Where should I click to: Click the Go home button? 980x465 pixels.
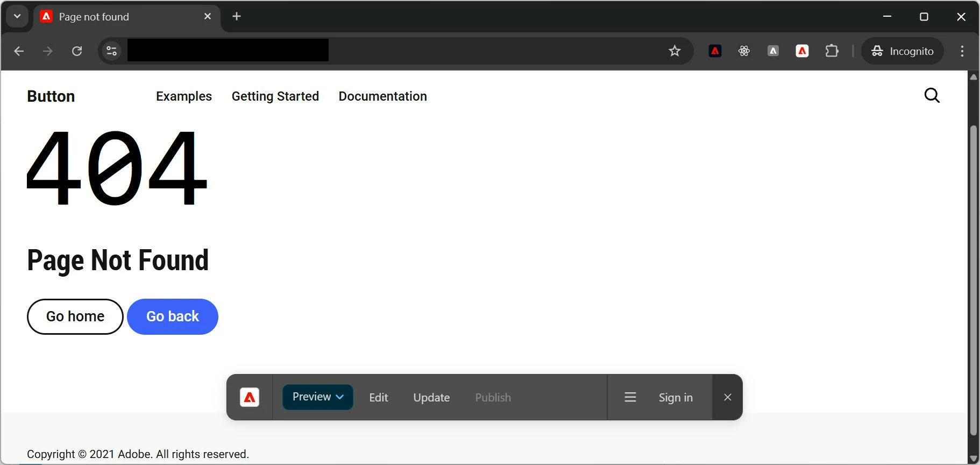pos(75,316)
